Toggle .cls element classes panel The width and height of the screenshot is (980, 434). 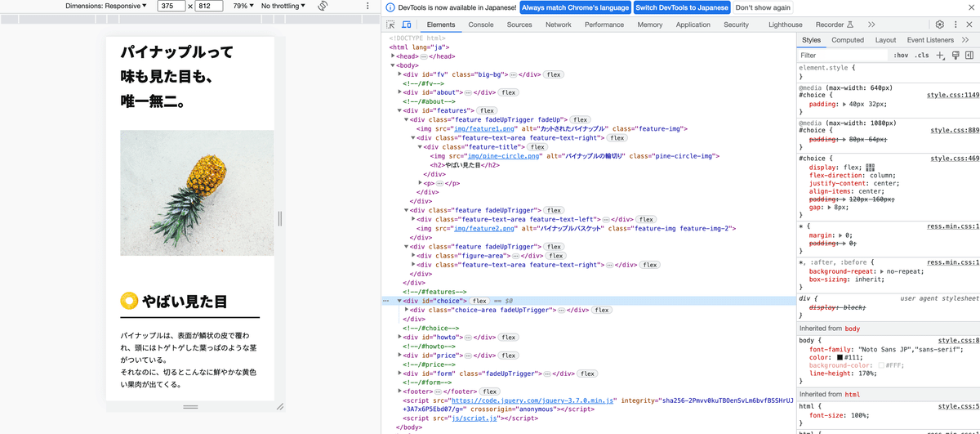click(x=922, y=56)
